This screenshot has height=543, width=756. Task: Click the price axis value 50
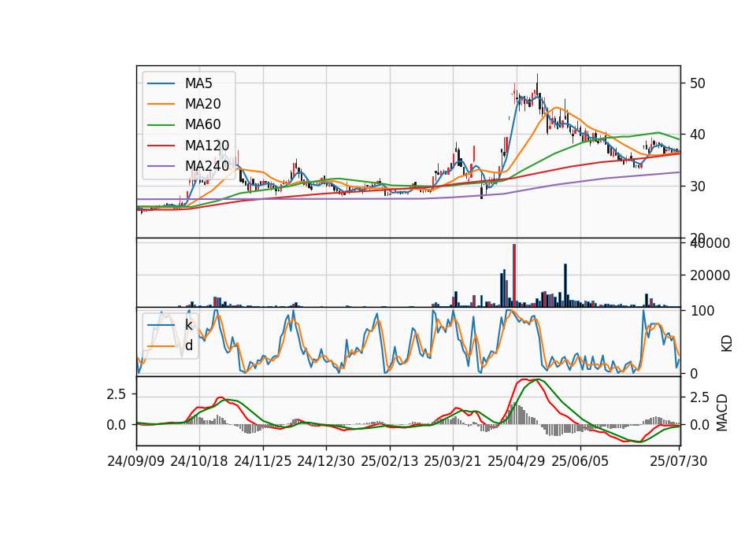click(x=697, y=83)
